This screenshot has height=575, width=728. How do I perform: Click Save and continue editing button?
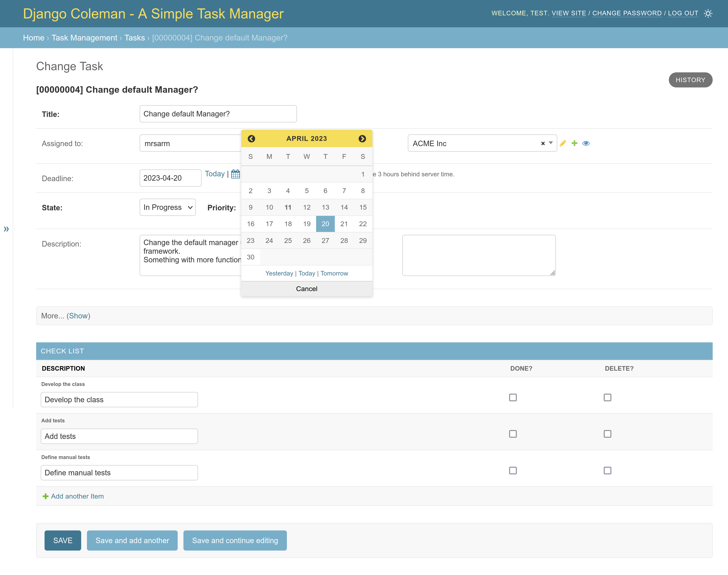235,540
